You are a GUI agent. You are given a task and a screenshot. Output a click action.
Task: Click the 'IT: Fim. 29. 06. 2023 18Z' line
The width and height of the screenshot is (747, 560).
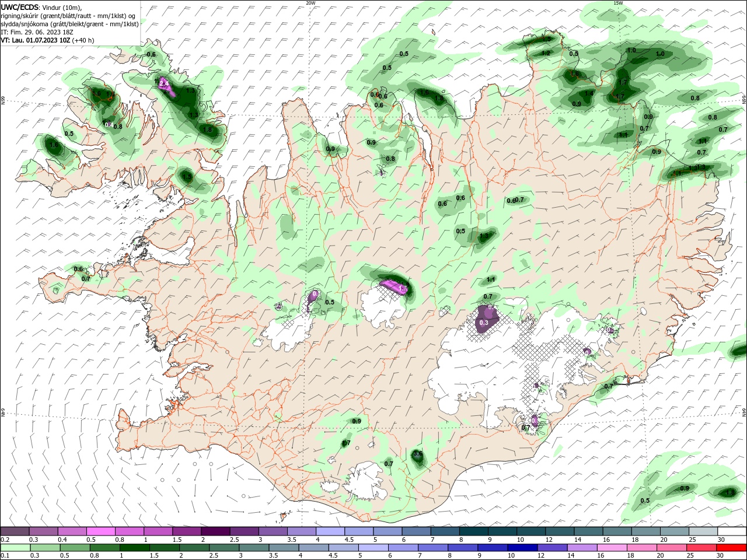pos(37,32)
